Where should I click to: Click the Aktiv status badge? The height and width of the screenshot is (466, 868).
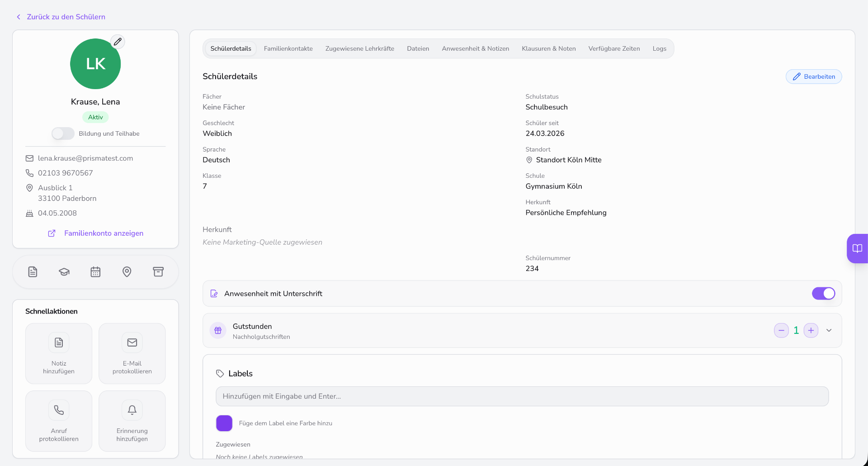pyautogui.click(x=95, y=117)
